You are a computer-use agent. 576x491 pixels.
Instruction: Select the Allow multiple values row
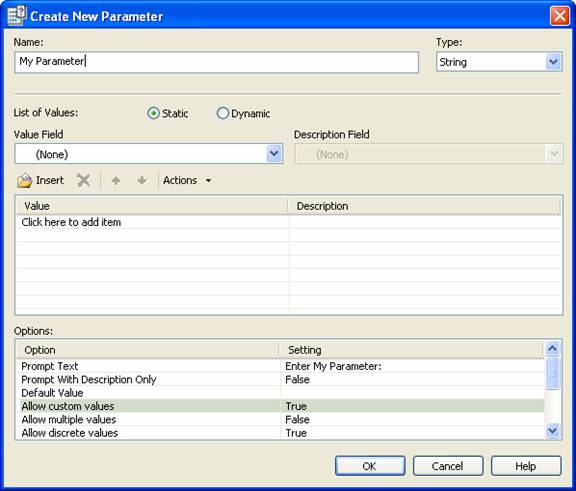click(x=280, y=419)
